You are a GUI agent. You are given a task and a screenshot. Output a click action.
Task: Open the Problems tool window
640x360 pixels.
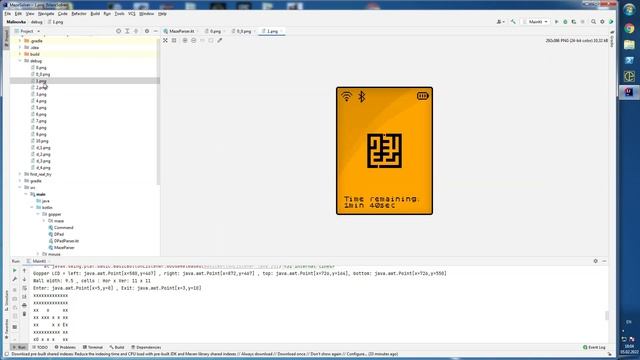65,347
